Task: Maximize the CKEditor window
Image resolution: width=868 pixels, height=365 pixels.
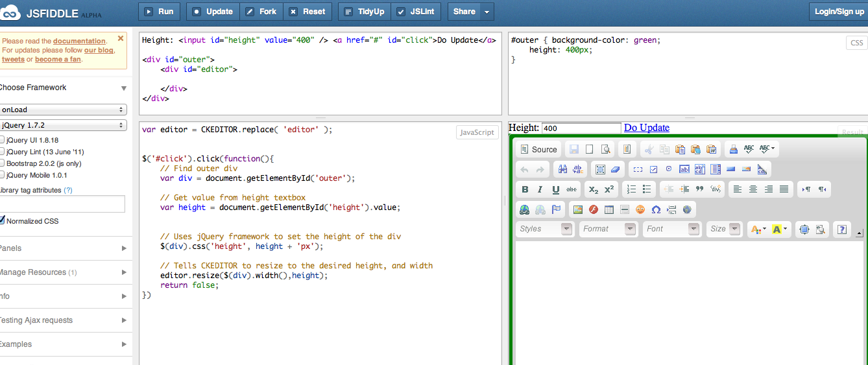Action: tap(804, 229)
